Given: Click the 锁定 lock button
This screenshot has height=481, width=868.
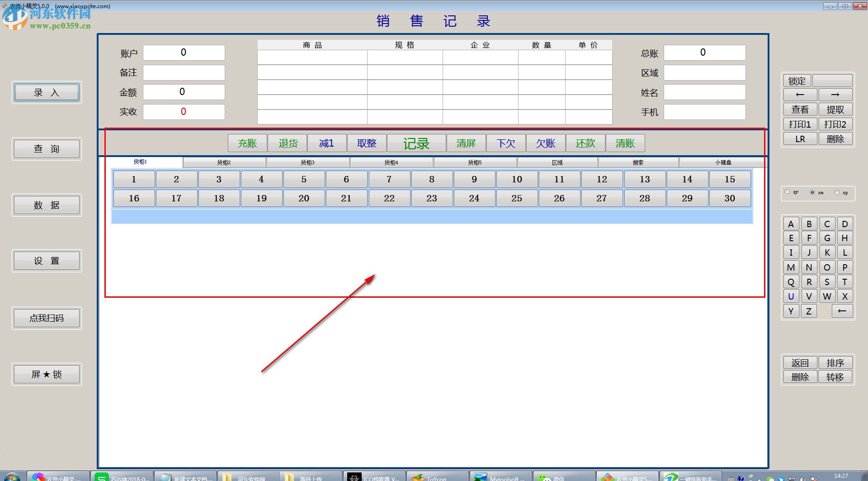Looking at the screenshot, I should click(797, 81).
